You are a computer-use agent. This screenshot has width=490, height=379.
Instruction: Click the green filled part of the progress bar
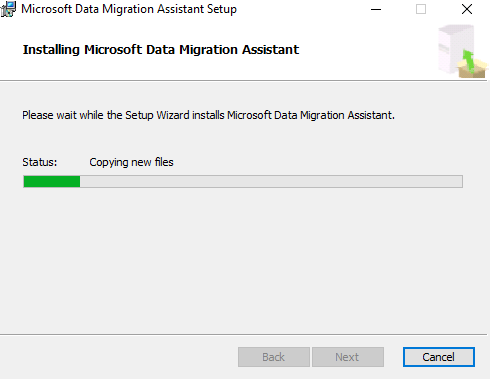click(x=52, y=182)
